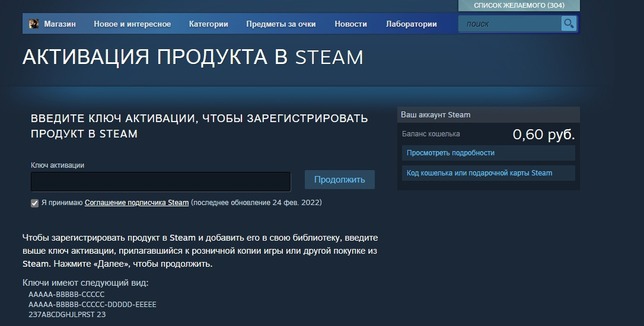Go to the Новости section

350,24
